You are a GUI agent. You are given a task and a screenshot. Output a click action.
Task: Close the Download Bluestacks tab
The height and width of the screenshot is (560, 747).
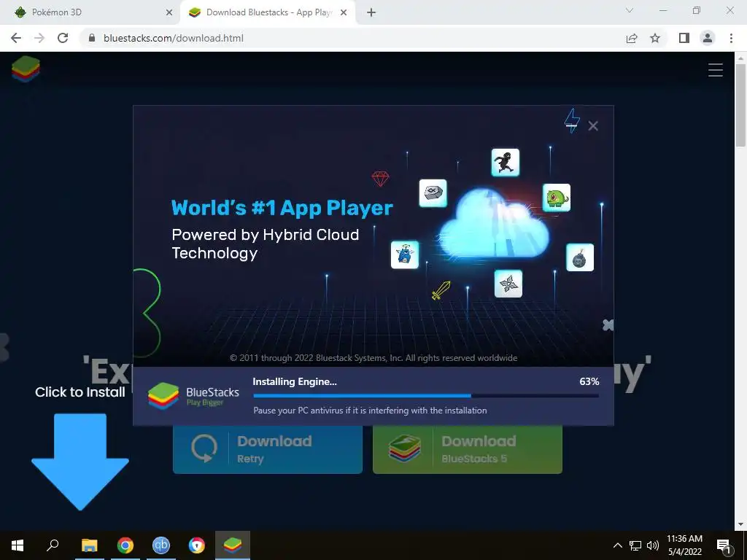[344, 12]
